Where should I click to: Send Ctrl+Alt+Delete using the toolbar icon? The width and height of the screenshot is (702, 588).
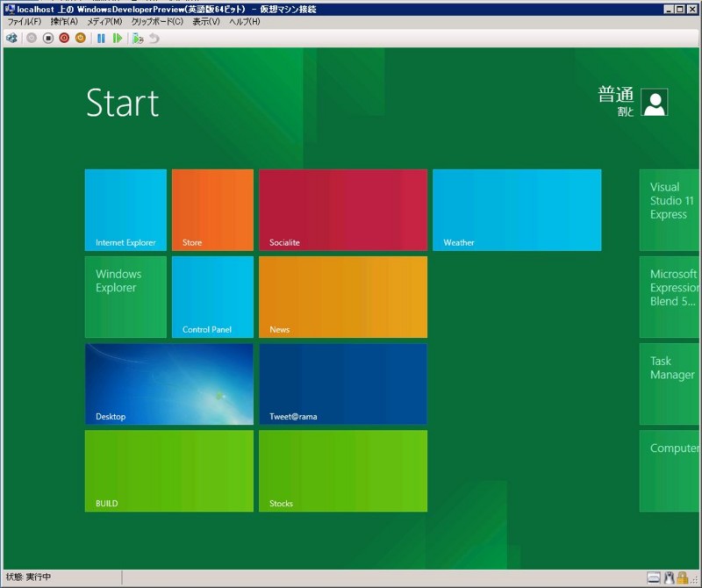pyautogui.click(x=12, y=39)
